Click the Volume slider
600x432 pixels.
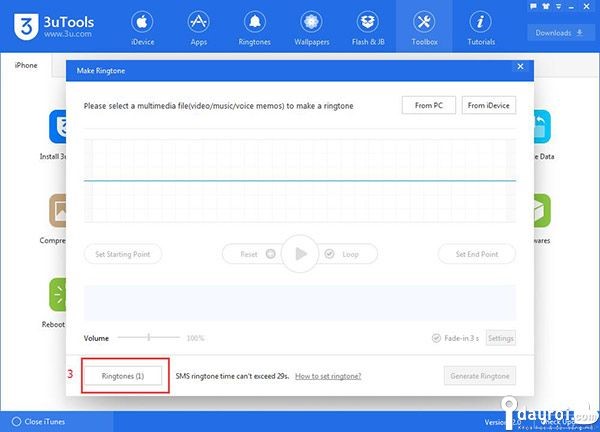[x=149, y=338]
